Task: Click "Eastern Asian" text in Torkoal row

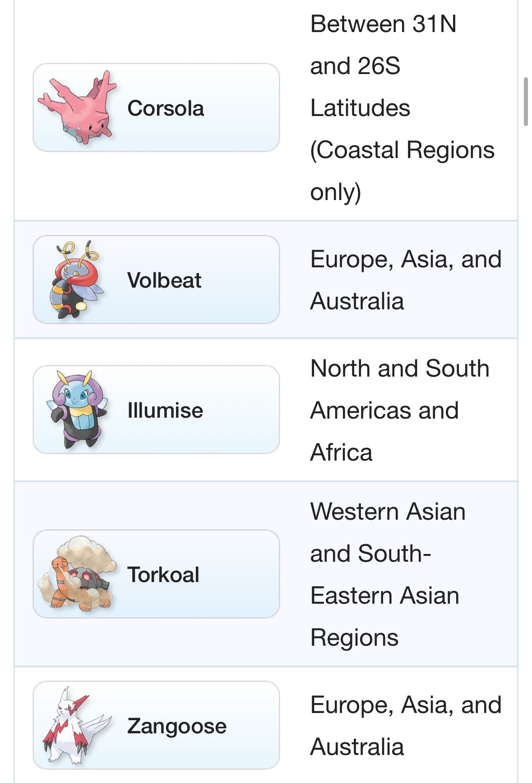Action: click(384, 596)
